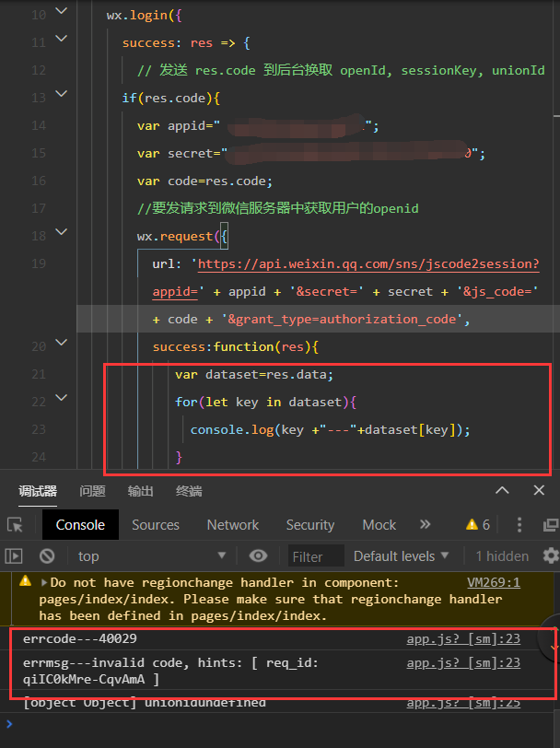Click the 1 hidden messages label
This screenshot has width=560, height=748.
502,556
